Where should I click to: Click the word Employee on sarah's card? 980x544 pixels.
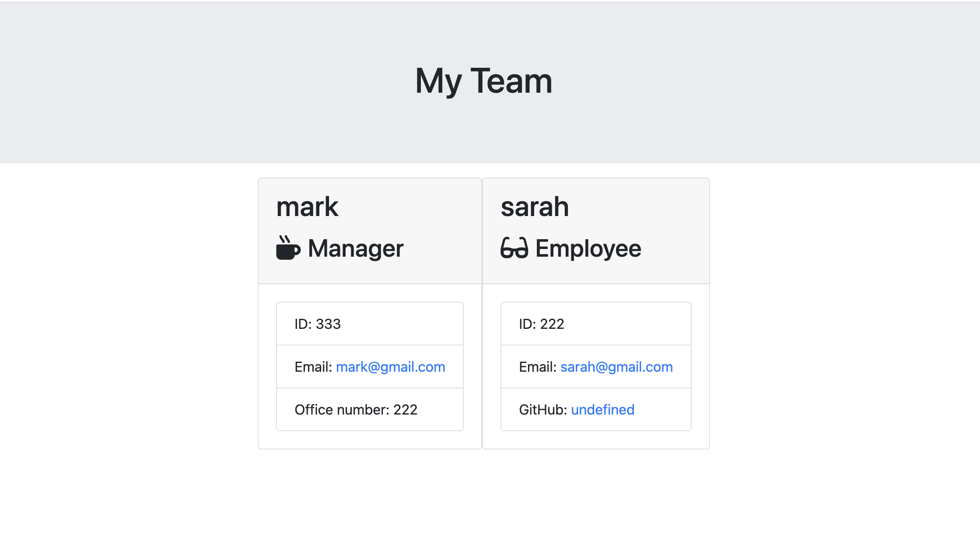pos(588,248)
